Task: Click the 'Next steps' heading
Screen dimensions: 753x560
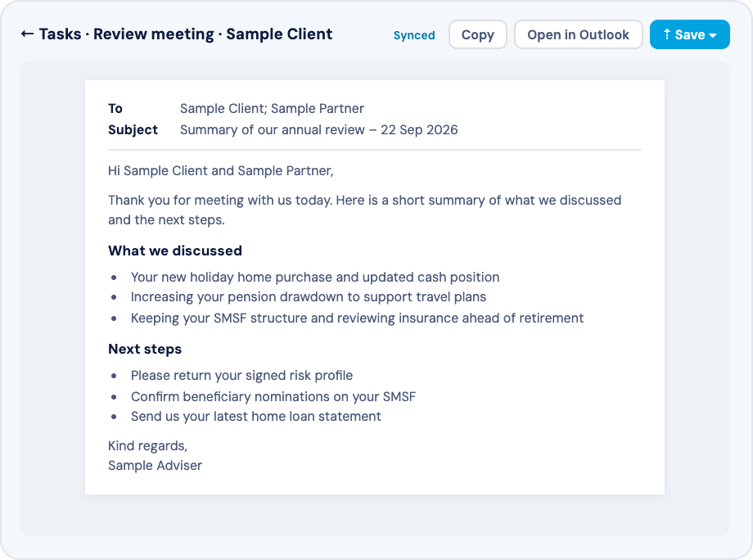Action: (145, 349)
